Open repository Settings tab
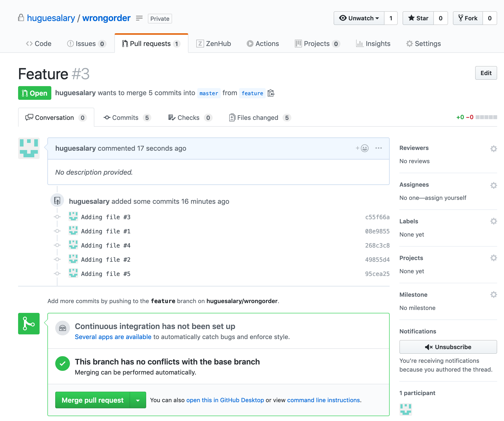The height and width of the screenshot is (421, 504). click(424, 44)
